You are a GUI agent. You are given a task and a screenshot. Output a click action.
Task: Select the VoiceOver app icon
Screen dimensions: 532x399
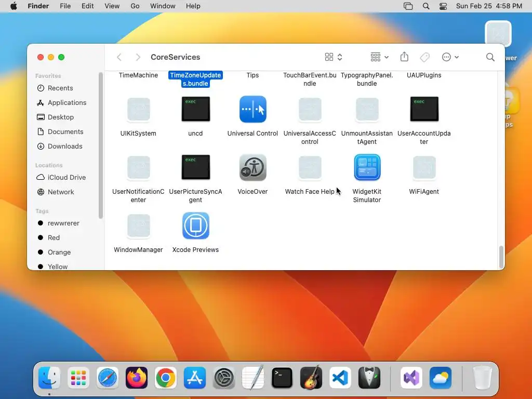click(x=253, y=167)
